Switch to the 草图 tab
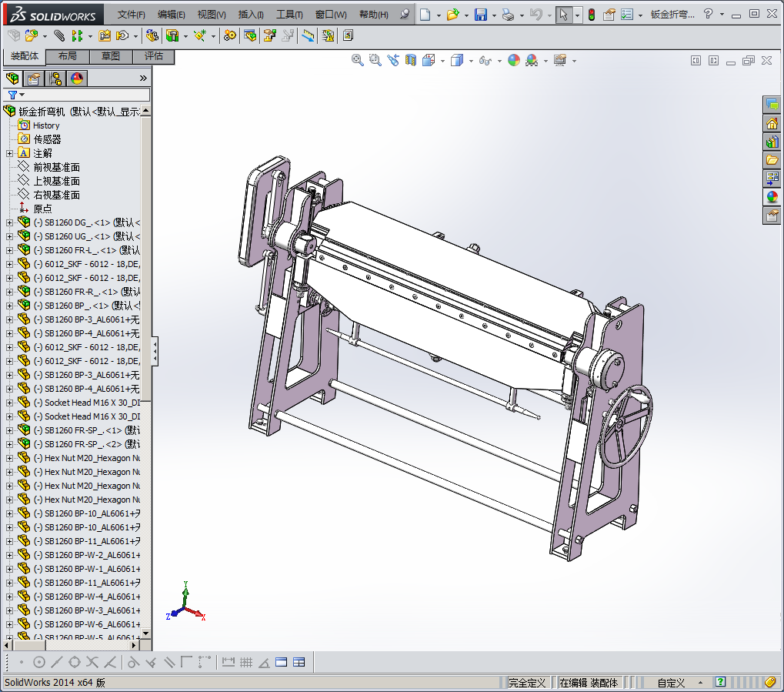784x692 pixels. coord(111,56)
